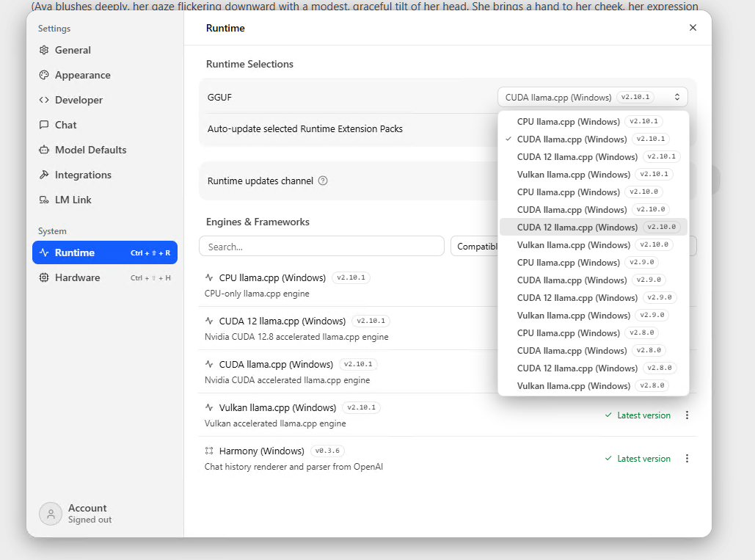Open LM Link settings
This screenshot has height=560, width=755.
click(x=105, y=200)
